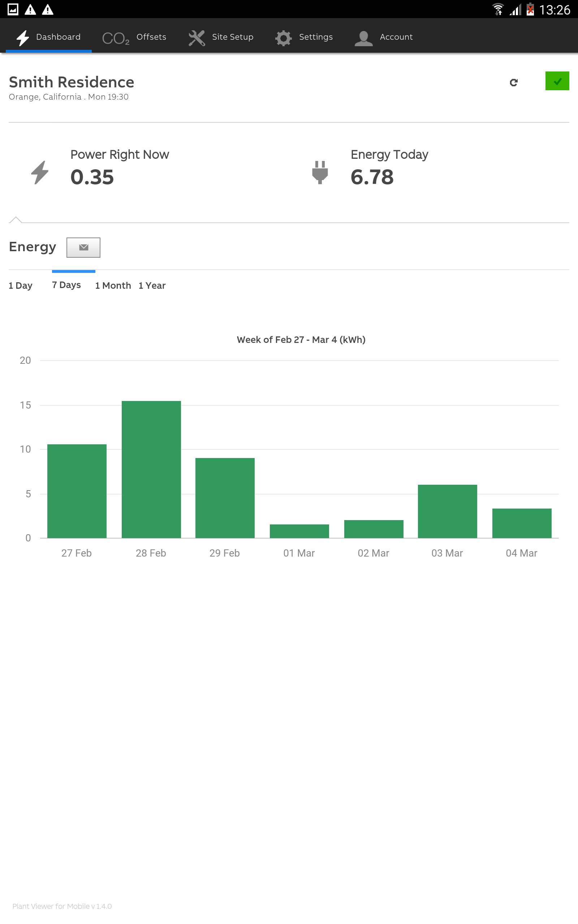Tap the 28 Feb energy bar
The height and width of the screenshot is (924, 578).
coord(151,469)
